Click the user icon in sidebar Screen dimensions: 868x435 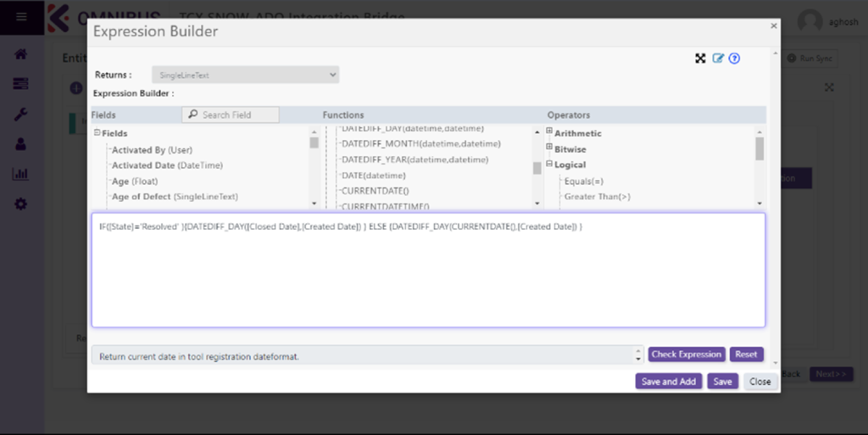[21, 144]
